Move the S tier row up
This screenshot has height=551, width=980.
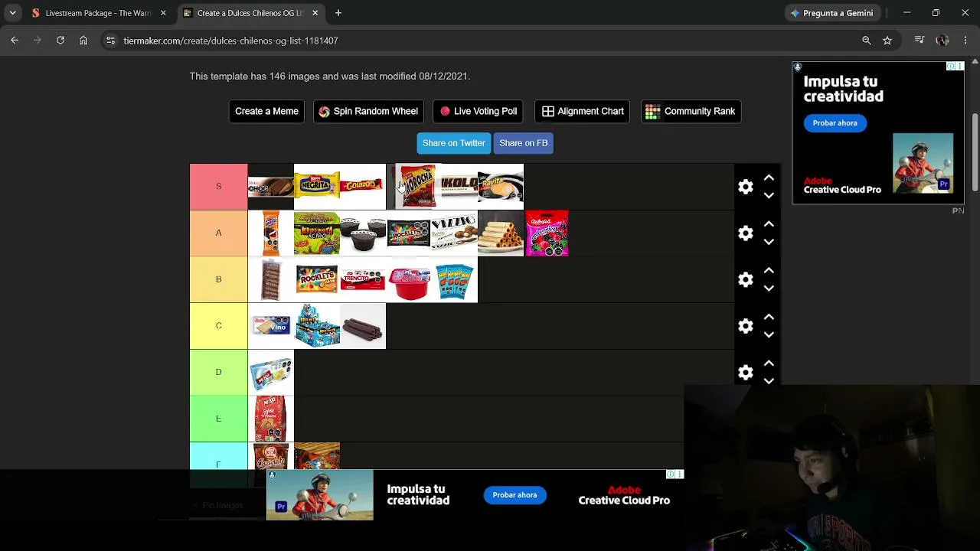pos(769,178)
